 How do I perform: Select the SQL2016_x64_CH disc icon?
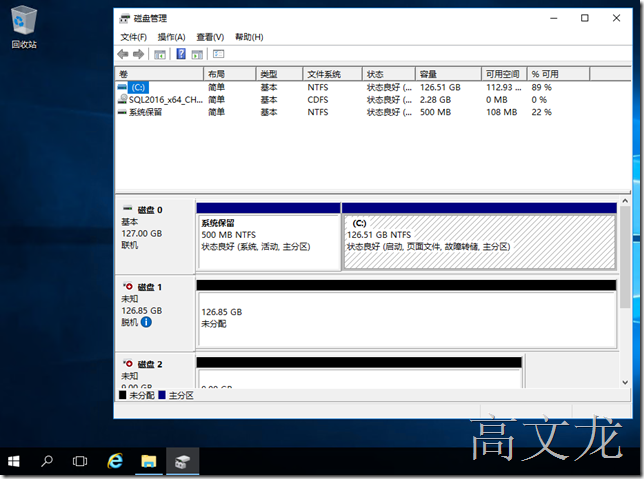pos(122,99)
